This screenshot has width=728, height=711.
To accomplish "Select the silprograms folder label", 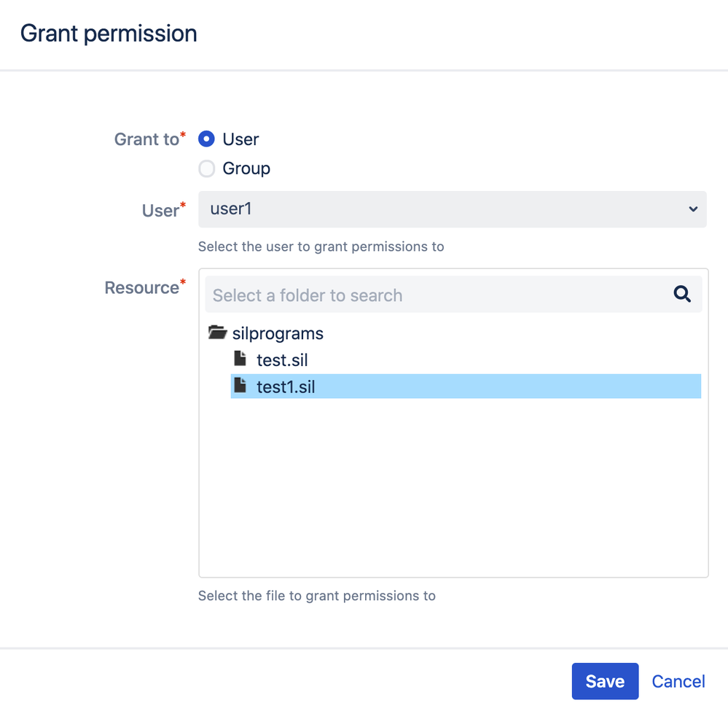I will pyautogui.click(x=278, y=334).
